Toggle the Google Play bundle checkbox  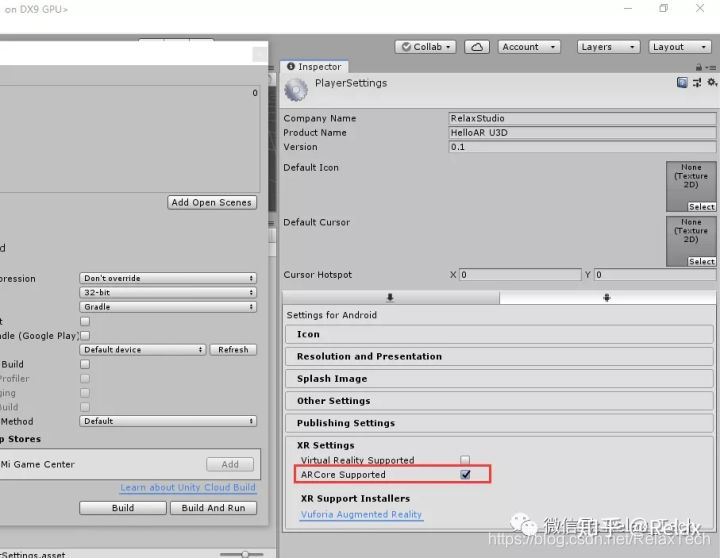tap(85, 336)
